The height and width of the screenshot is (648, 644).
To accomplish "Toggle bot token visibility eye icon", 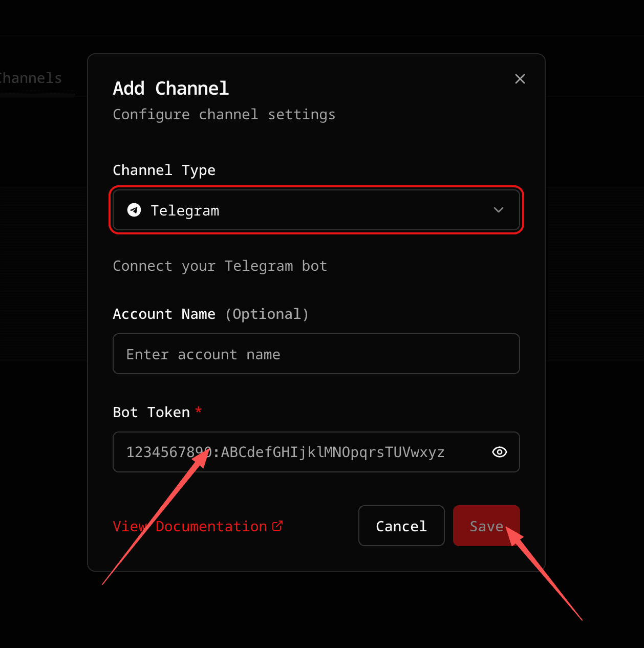I will (x=499, y=452).
